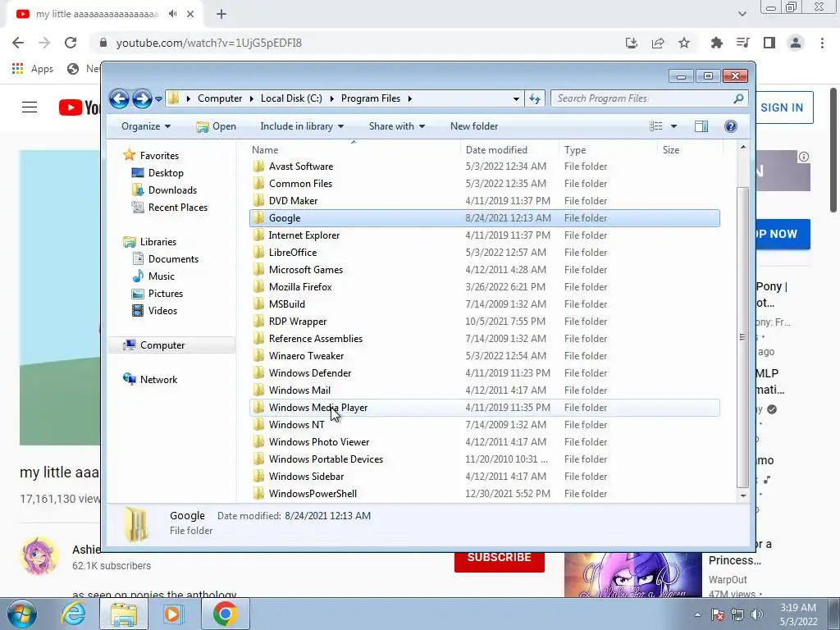The width and height of the screenshot is (840, 630).
Task: Open Explorer Help icon
Action: (x=731, y=126)
